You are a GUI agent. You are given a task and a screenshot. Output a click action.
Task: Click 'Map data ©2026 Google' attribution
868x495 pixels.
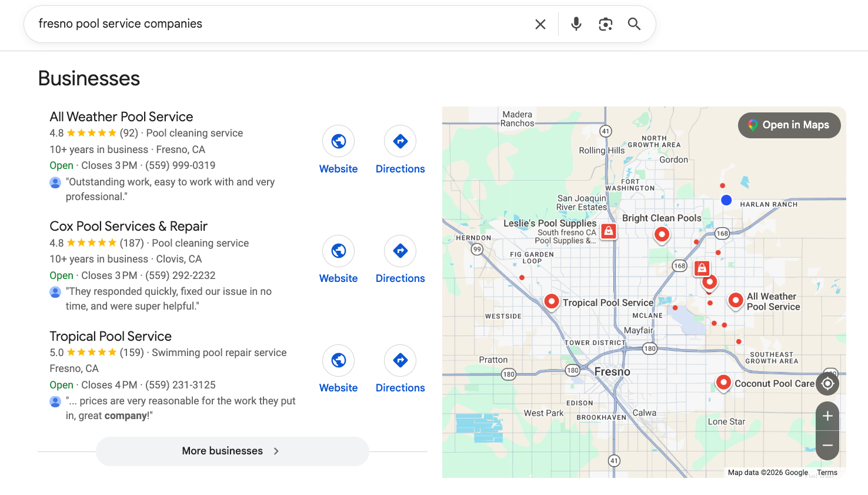click(x=768, y=473)
